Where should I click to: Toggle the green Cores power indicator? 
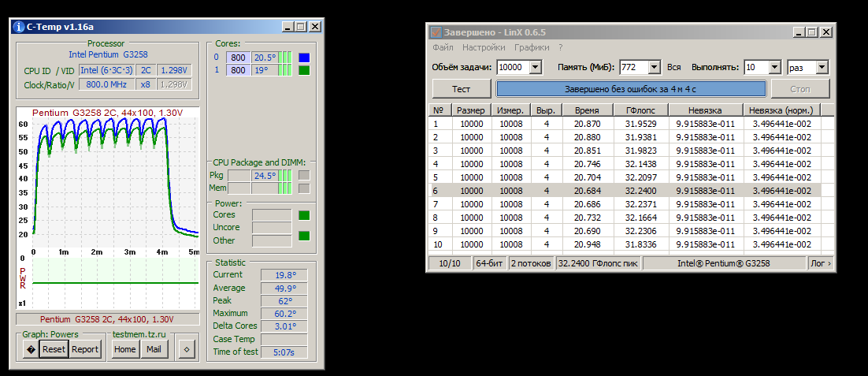click(x=304, y=215)
